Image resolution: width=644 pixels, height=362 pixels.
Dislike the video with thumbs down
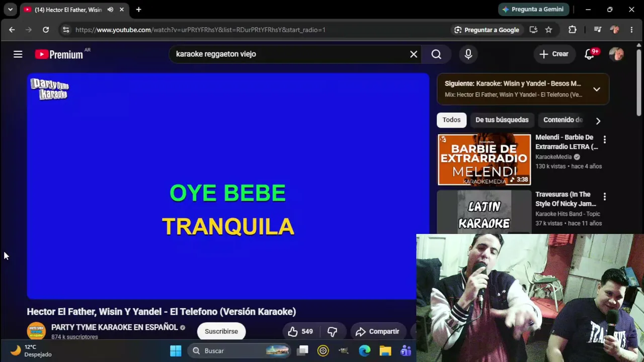[332, 331]
